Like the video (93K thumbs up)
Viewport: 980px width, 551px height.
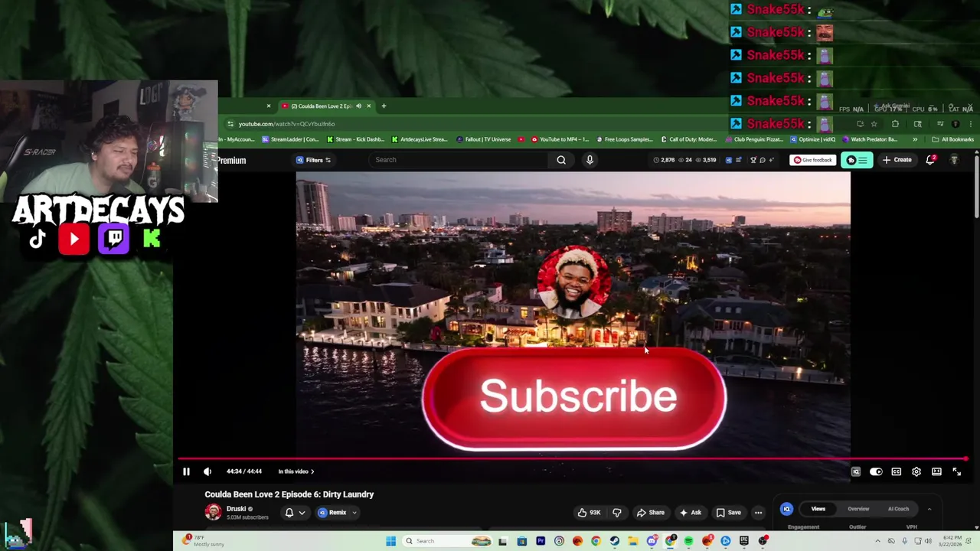point(589,513)
